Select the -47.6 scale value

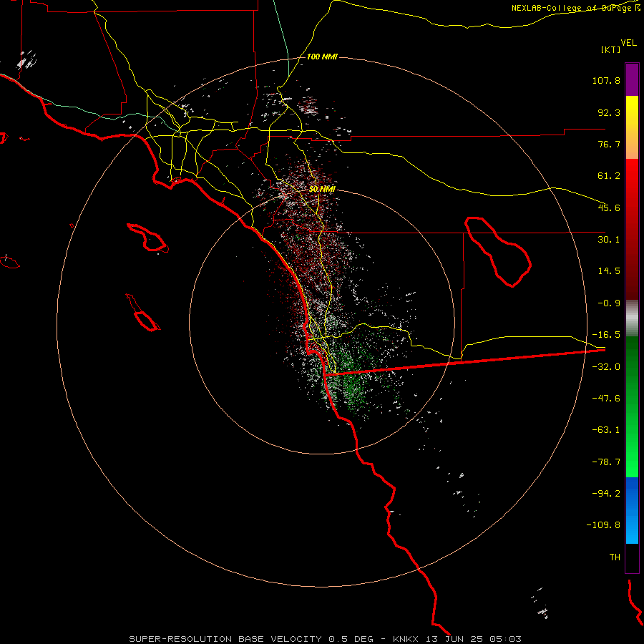pos(606,399)
